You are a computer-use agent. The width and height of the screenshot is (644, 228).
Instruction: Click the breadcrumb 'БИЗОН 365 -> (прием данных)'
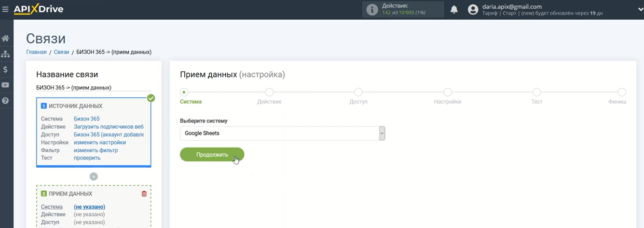coord(114,52)
